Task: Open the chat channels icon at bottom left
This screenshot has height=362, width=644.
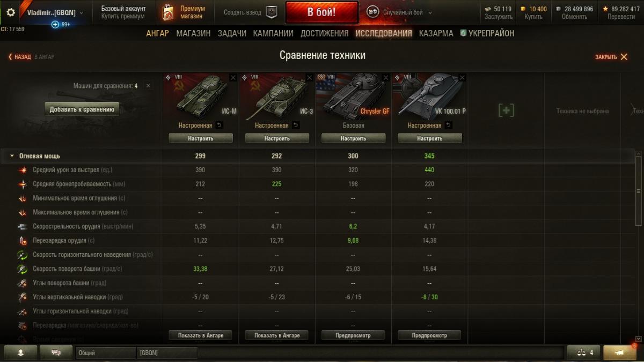Action: (56, 353)
